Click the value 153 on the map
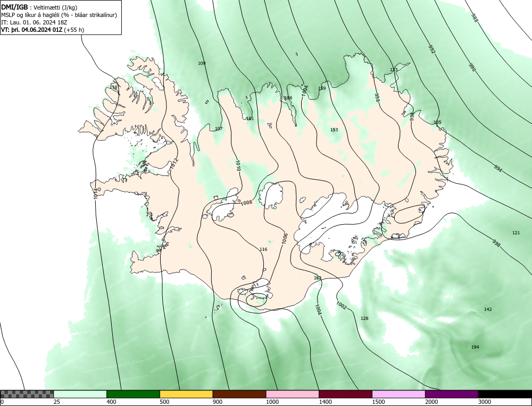This screenshot has height=406, width=532. (x=334, y=130)
